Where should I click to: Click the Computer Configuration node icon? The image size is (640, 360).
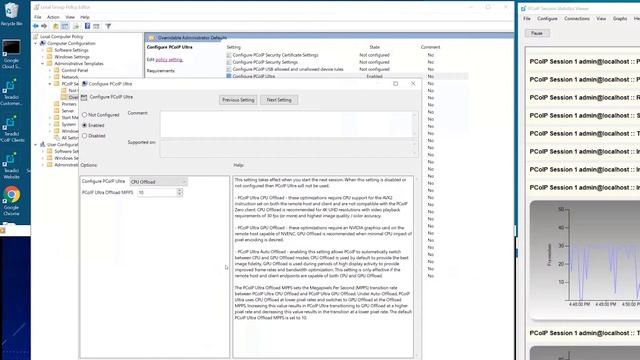(42, 43)
